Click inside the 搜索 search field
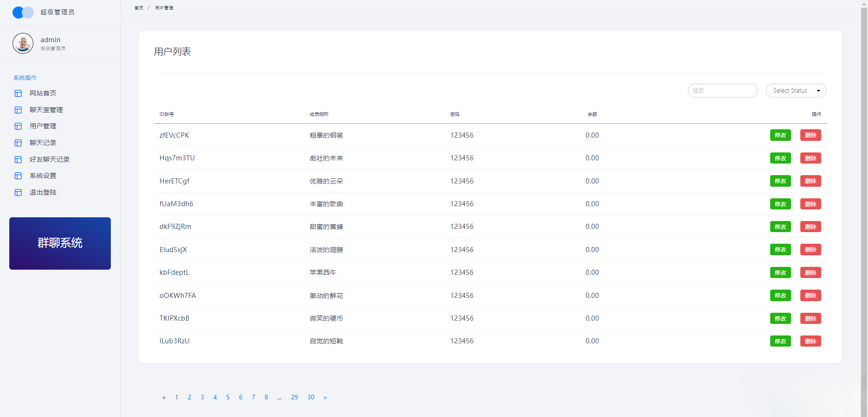Viewport: 868px width, 417px height. [x=722, y=90]
